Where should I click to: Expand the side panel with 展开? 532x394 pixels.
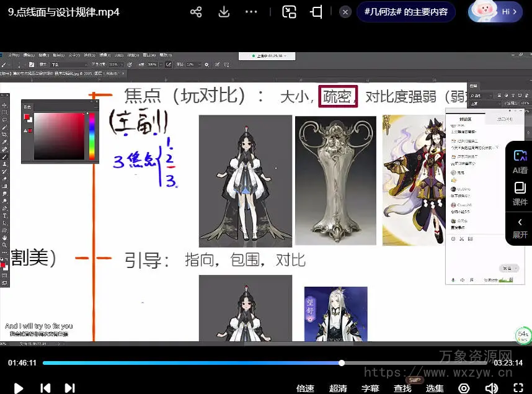520,228
